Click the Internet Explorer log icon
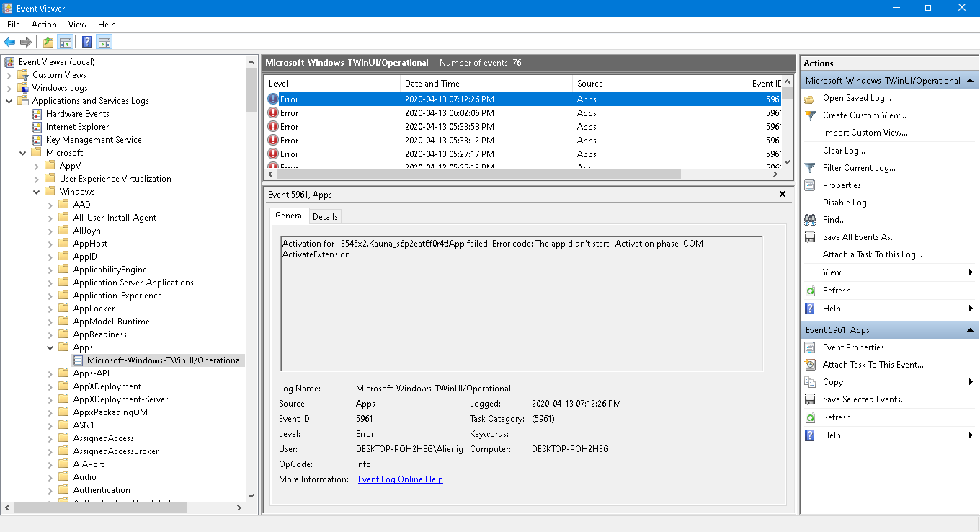Screen dimensions: 980x532 37,127
